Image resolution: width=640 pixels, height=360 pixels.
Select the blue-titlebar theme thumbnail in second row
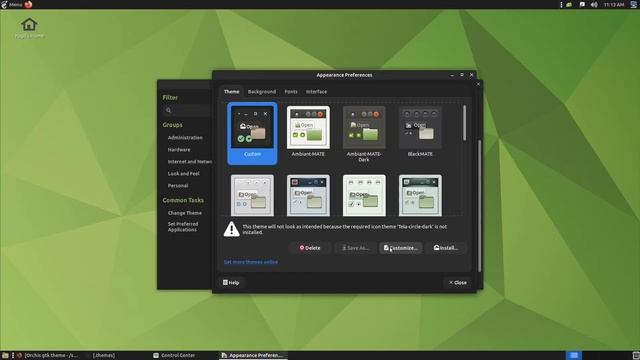click(308, 195)
